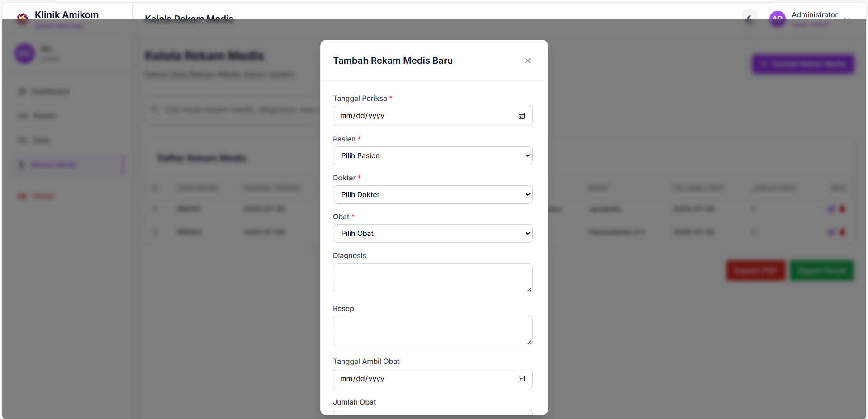Focus the Diagnosis text area
Screen dimensions: 868x419
432,278
